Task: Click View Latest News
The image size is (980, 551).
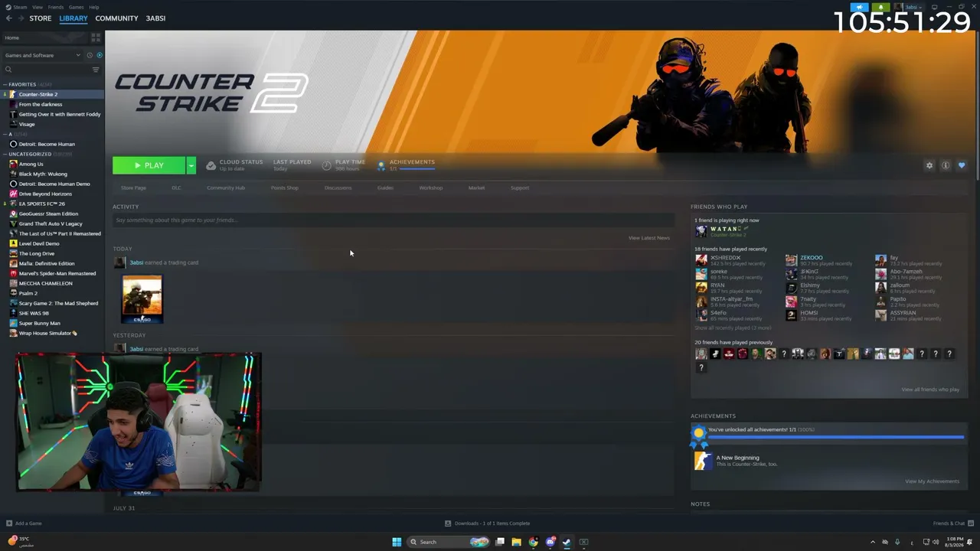Action: point(649,238)
